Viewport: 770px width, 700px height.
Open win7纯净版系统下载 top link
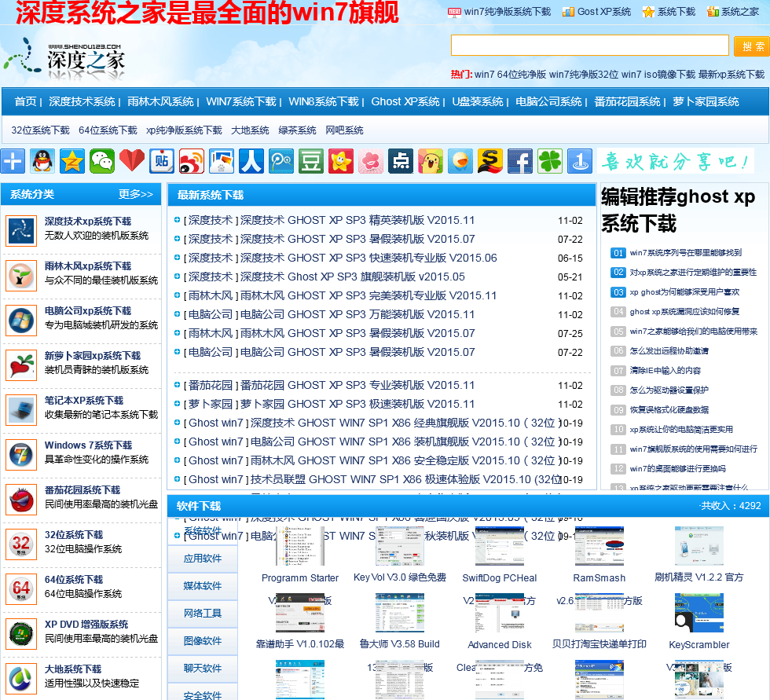point(508,12)
